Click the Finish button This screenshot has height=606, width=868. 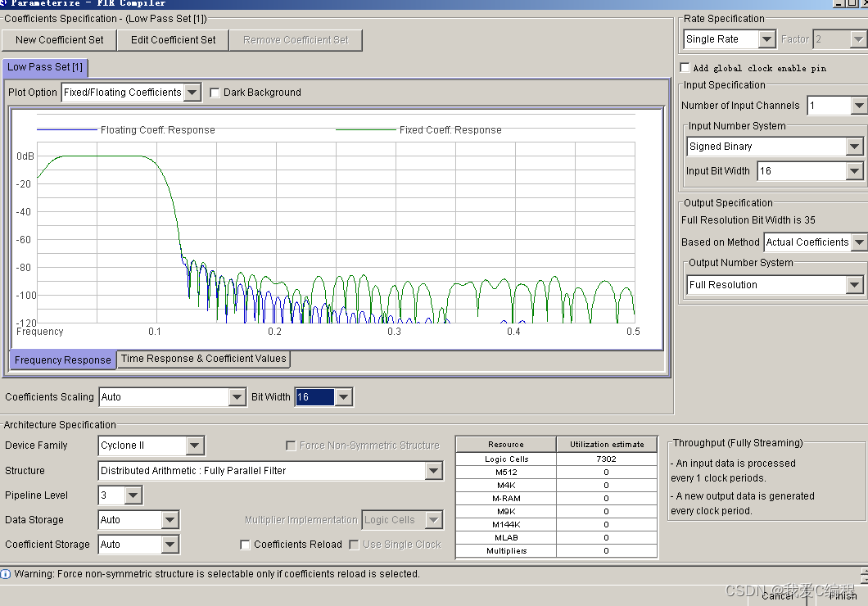coord(842,595)
